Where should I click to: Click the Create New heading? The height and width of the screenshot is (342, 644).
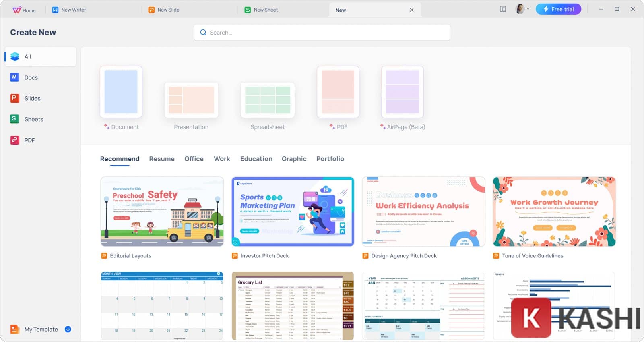point(33,32)
